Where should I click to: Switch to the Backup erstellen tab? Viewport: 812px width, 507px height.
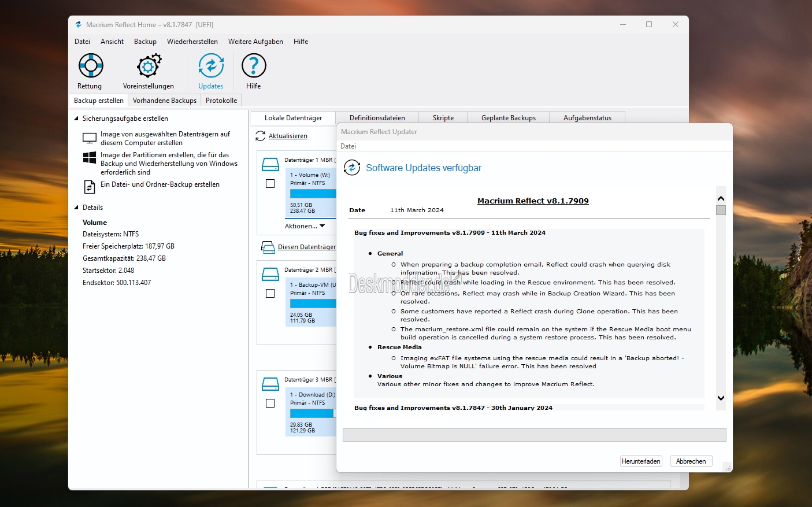(99, 101)
